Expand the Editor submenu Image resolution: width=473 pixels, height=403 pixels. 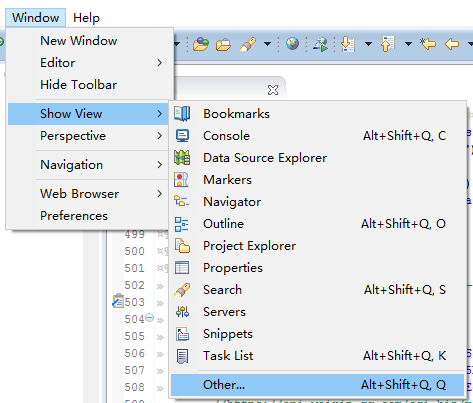point(90,63)
